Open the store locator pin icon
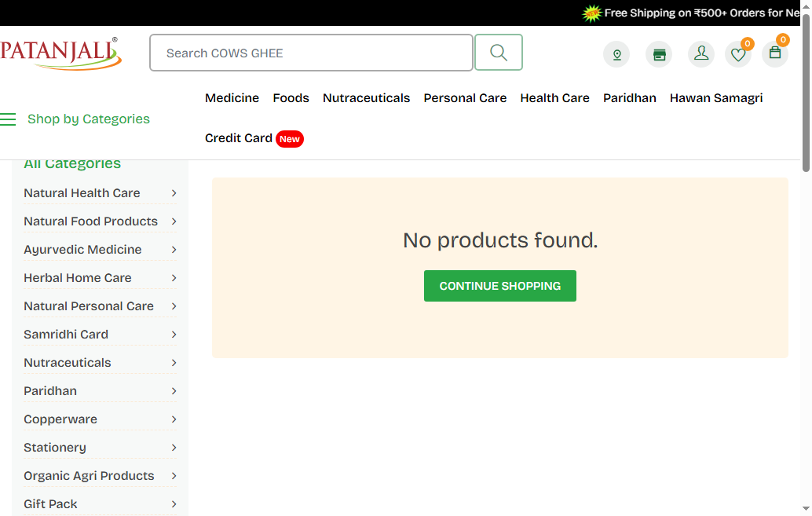812x516 pixels. pos(616,54)
